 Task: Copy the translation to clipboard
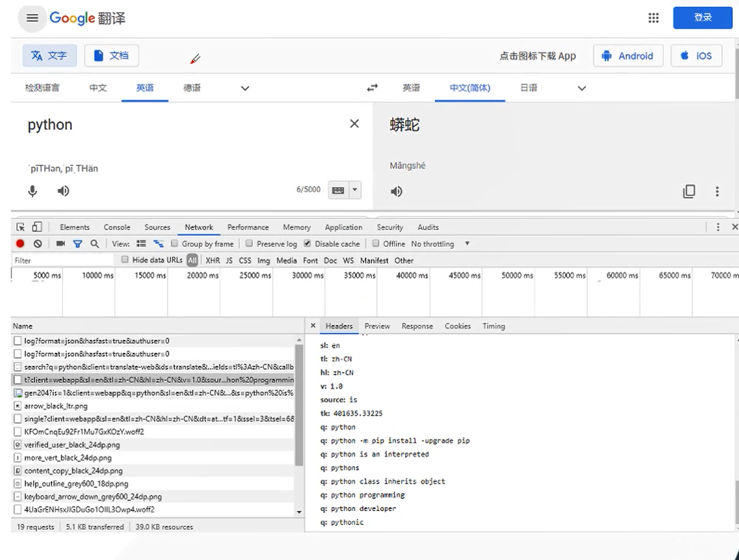pos(689,191)
